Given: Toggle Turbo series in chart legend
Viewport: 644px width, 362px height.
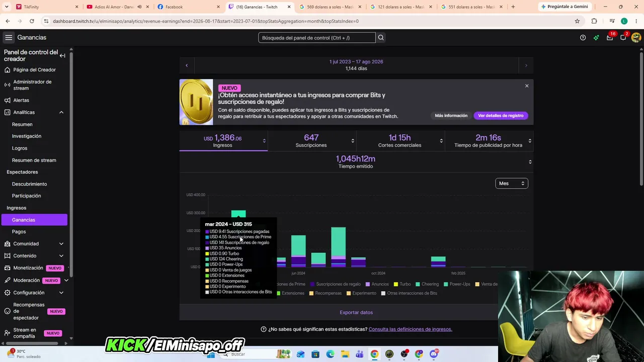Looking at the screenshot, I should click(x=402, y=284).
